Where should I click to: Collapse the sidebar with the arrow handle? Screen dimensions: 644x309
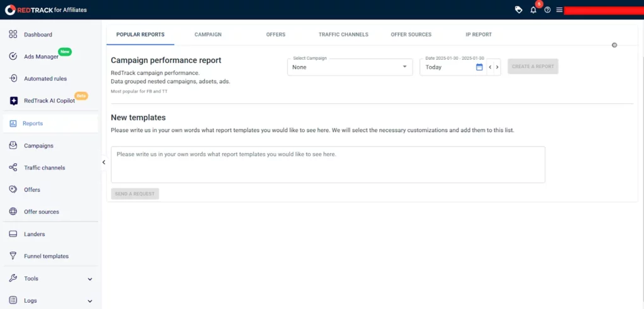click(x=104, y=162)
